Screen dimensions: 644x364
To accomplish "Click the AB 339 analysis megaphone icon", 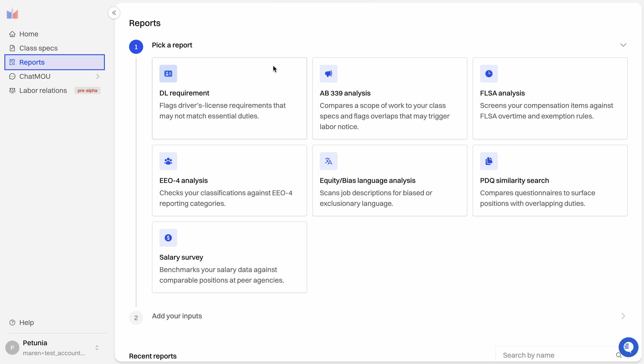I will 328,74.
